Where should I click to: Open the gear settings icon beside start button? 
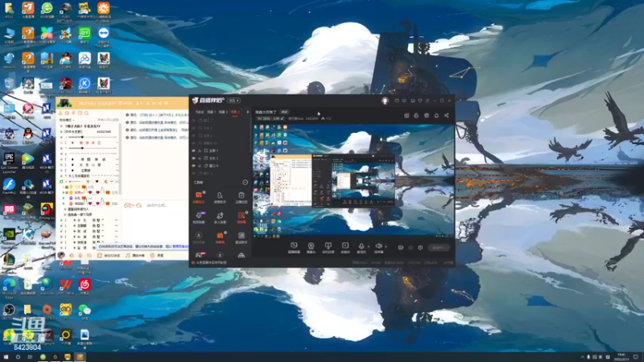[x=420, y=248]
